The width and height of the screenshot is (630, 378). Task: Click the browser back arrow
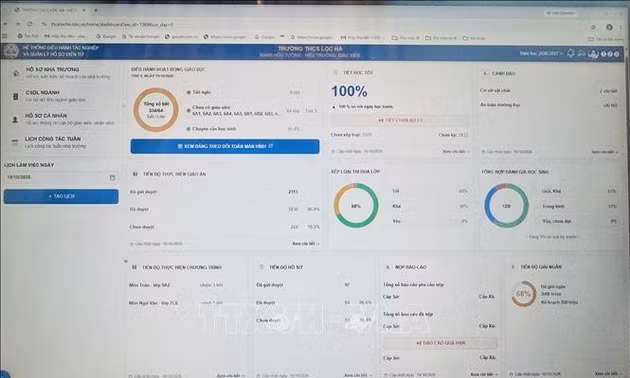tap(5, 24)
